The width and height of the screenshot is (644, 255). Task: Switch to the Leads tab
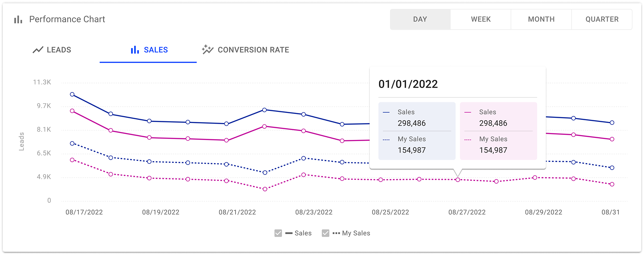point(52,50)
